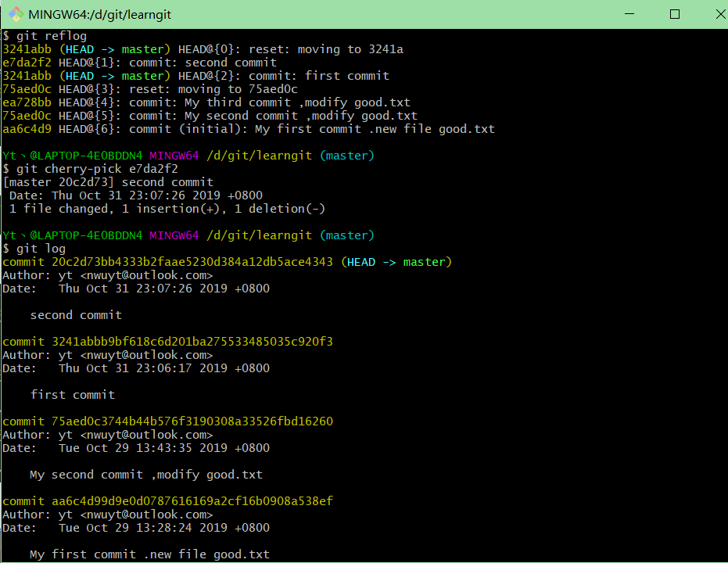
Task: Click commit hash 75aed0c3744b44b5 in log
Action: point(192,422)
